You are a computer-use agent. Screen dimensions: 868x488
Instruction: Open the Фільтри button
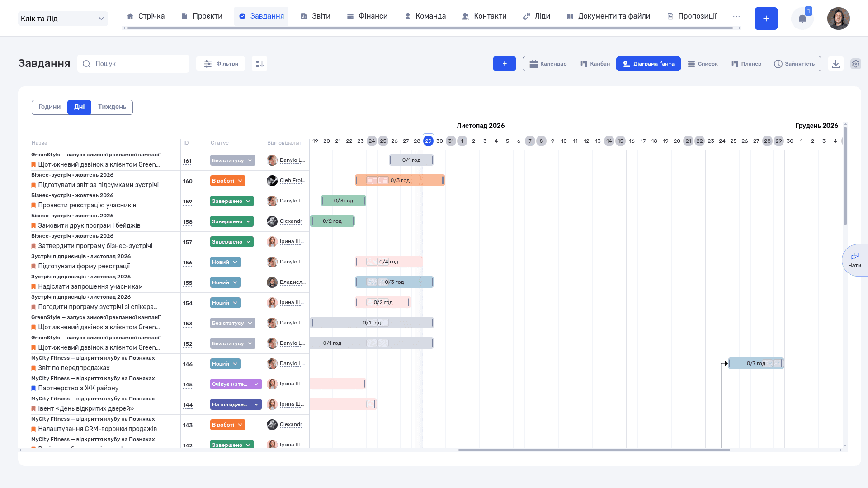point(221,64)
